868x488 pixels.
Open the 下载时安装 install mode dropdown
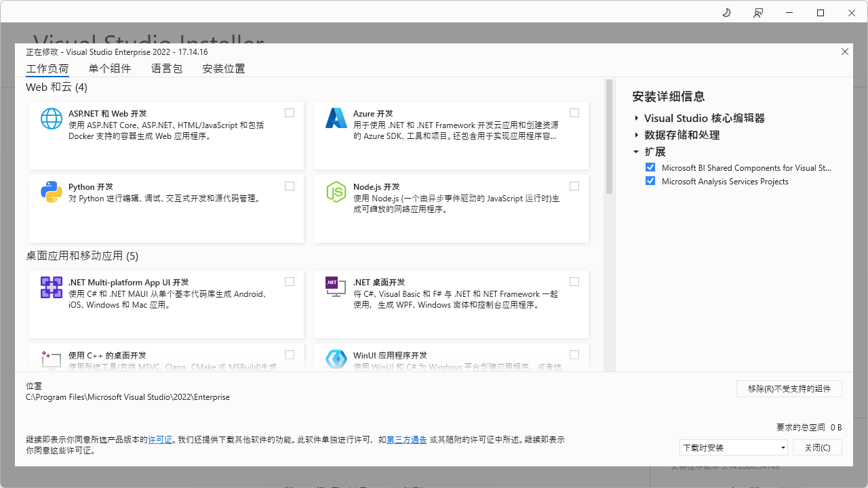pos(734,447)
